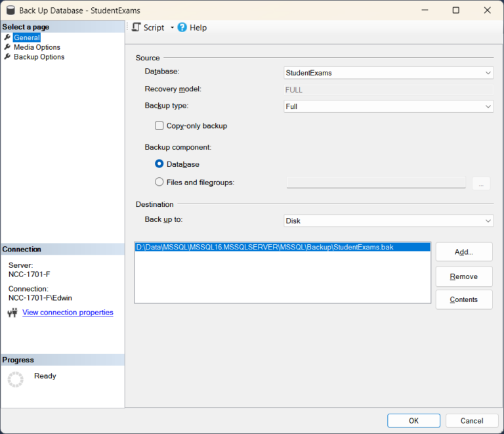This screenshot has width=504, height=434.
Task: Select the StudentExams.bak destination path entry
Action: 264,247
